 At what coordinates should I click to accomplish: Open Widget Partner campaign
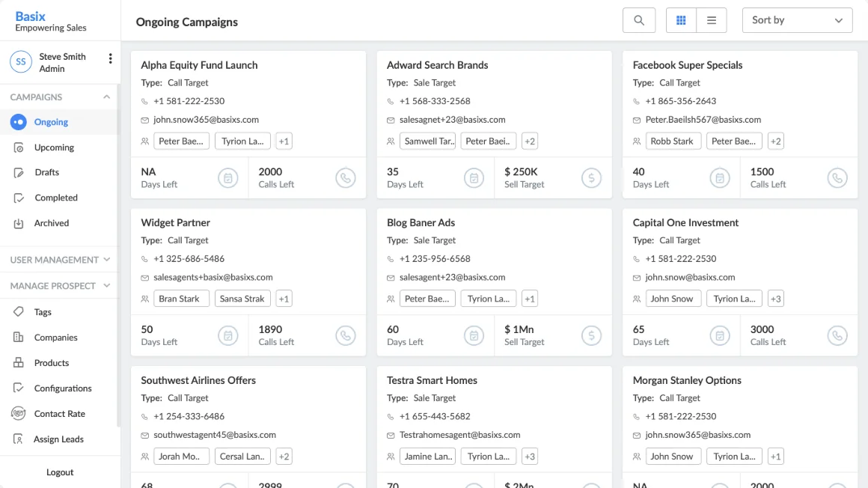point(176,223)
